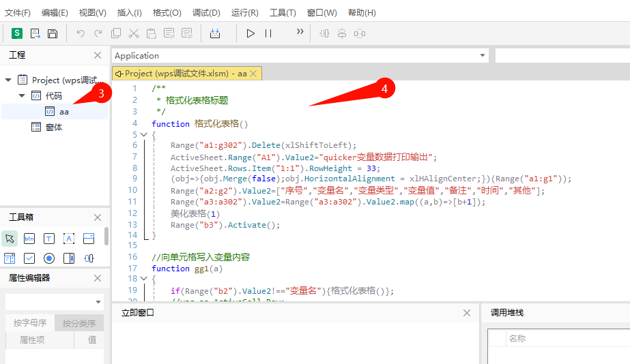
Task: Open the 视图(V) menu
Action: point(92,13)
